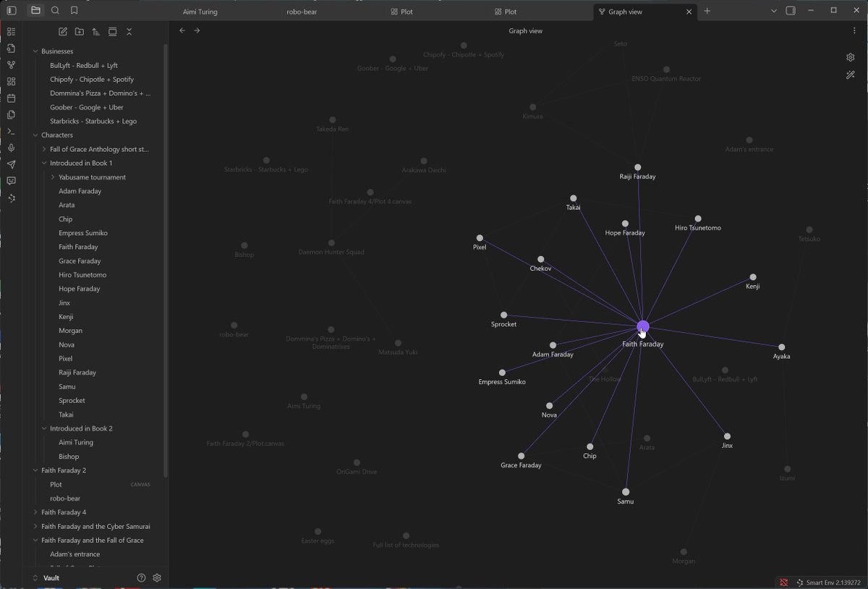The image size is (868, 589).
Task: Click the checklist icon at top of ribbon
Action: point(11,32)
